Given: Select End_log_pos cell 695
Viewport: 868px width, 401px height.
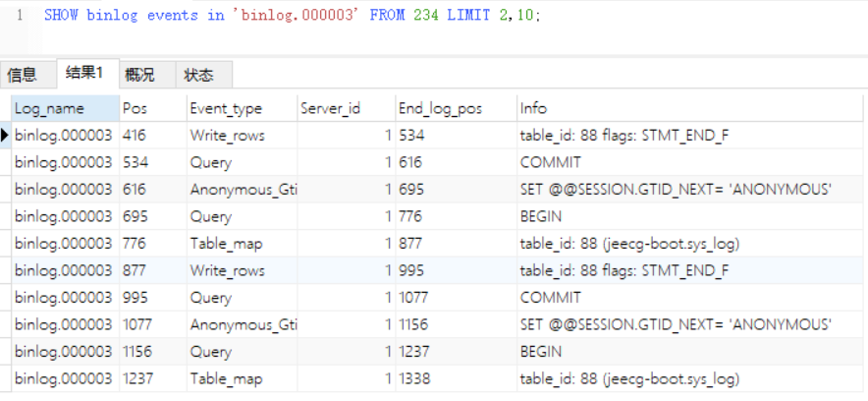Looking at the screenshot, I should pyautogui.click(x=457, y=190).
